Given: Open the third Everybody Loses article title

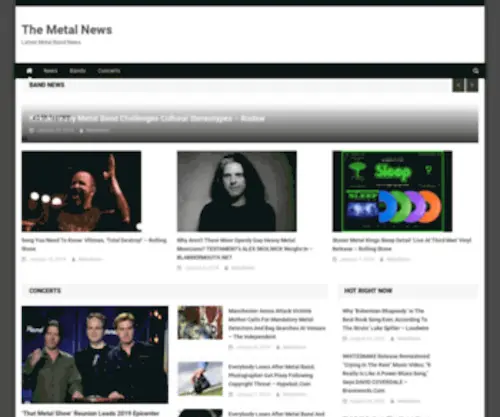Looking at the screenshot, I should click(276, 414).
